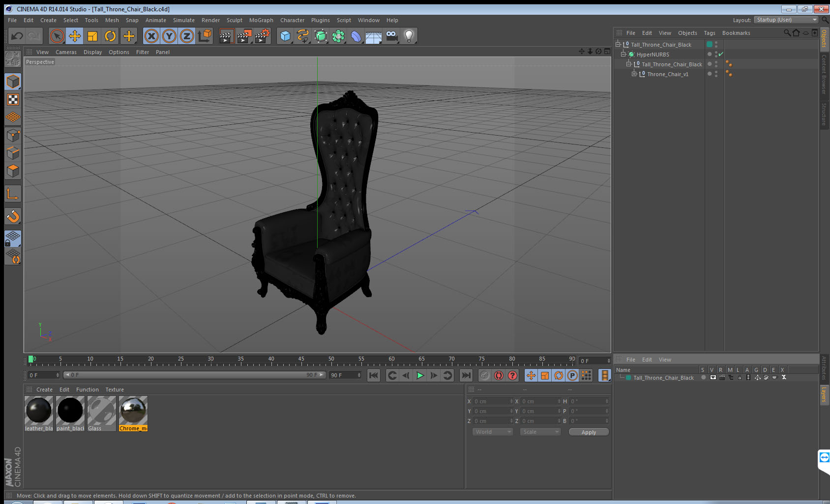Screen dimensions: 830x504
Task: Go to start of animation
Action: 374,375
